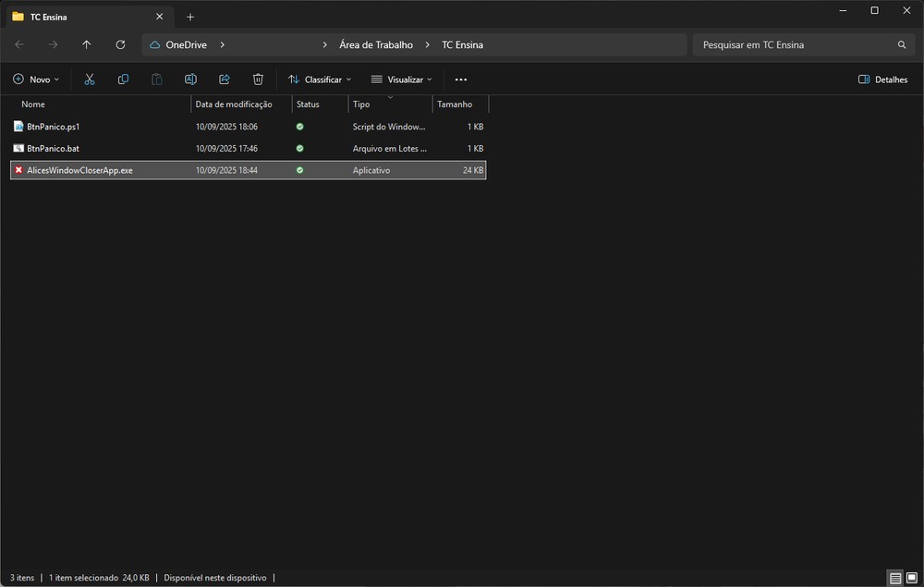
Task: Toggle the Detalhes pane
Action: 882,79
